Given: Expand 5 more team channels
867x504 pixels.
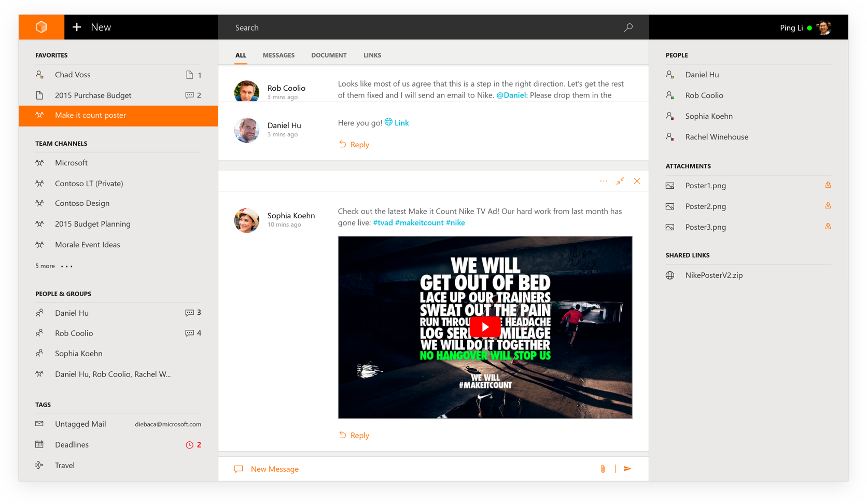Looking at the screenshot, I should pos(54,266).
